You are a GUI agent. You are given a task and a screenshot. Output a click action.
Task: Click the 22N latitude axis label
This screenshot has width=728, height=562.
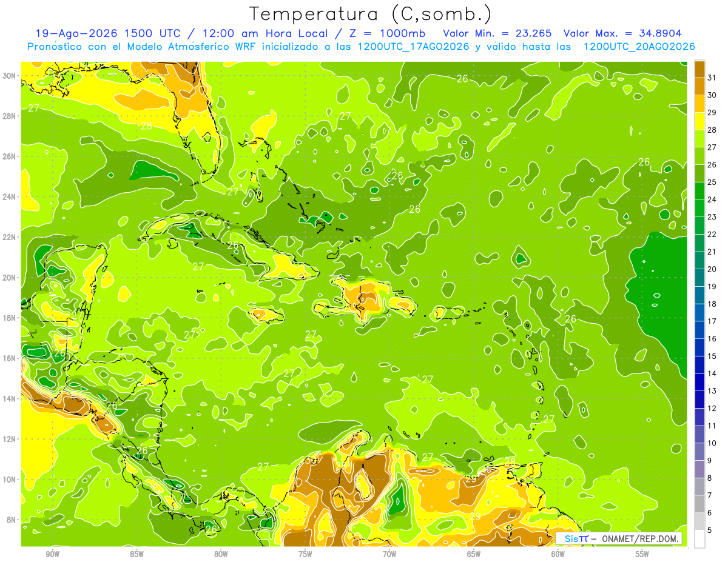pos(10,237)
